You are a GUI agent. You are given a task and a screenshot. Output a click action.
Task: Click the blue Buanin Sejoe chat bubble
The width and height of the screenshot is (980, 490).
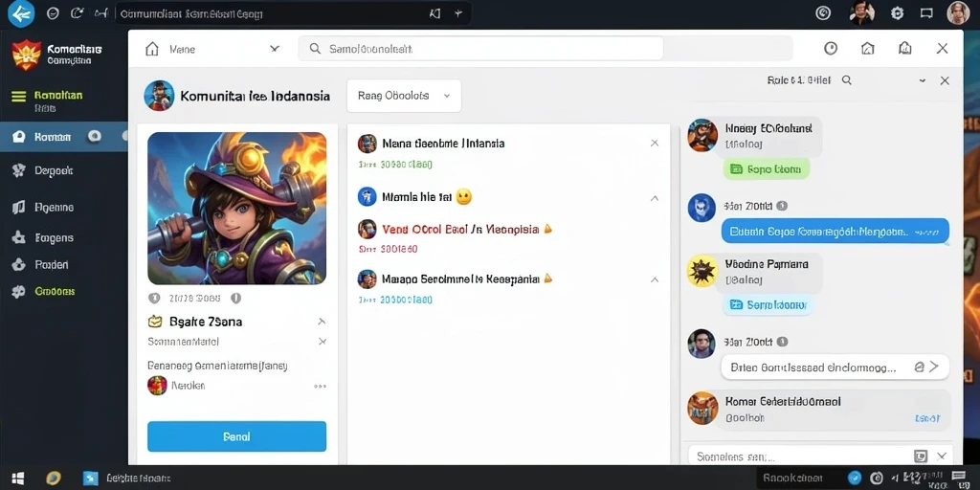[x=835, y=232]
